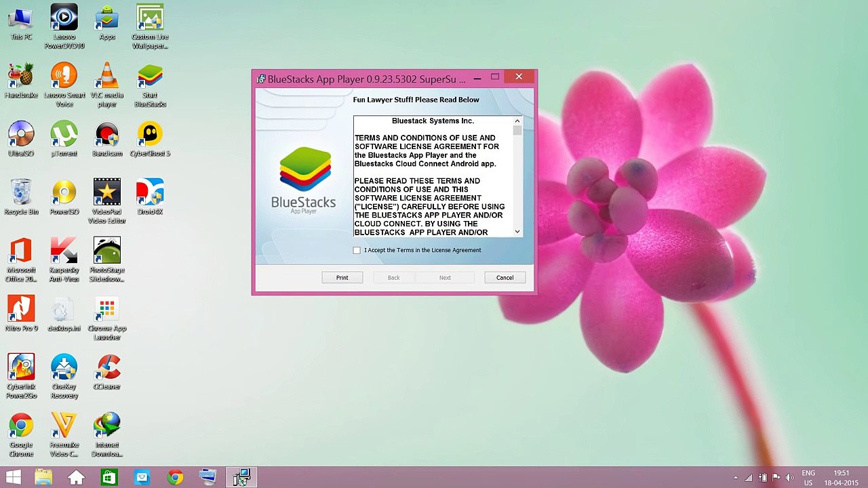868x488 pixels.
Task: Open Internet Download Manager shortcut
Action: tap(107, 435)
